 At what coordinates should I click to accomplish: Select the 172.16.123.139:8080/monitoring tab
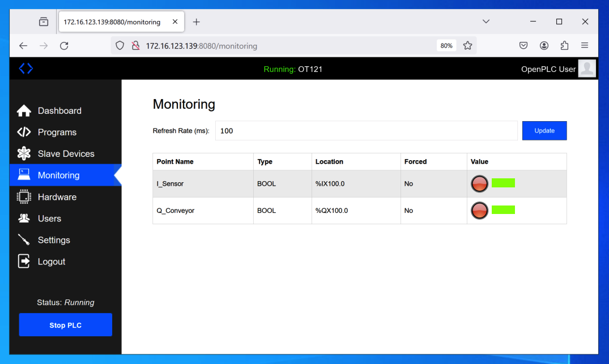[121, 22]
